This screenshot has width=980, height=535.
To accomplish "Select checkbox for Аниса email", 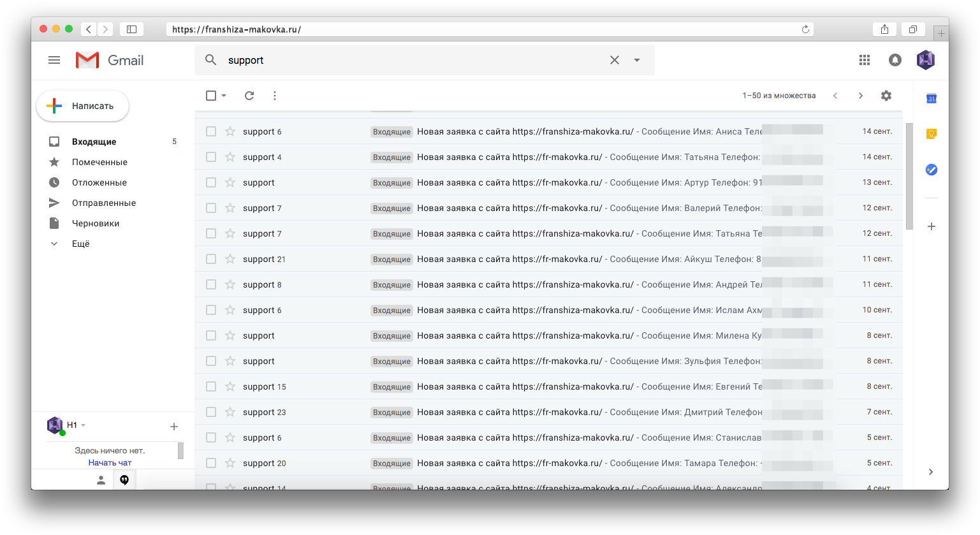I will pyautogui.click(x=211, y=131).
